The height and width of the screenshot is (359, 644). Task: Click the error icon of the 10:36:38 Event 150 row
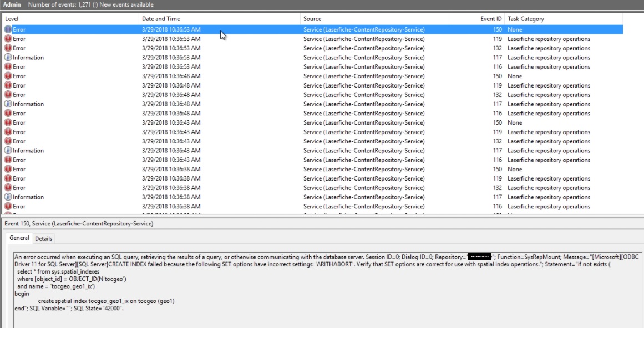pyautogui.click(x=8, y=169)
